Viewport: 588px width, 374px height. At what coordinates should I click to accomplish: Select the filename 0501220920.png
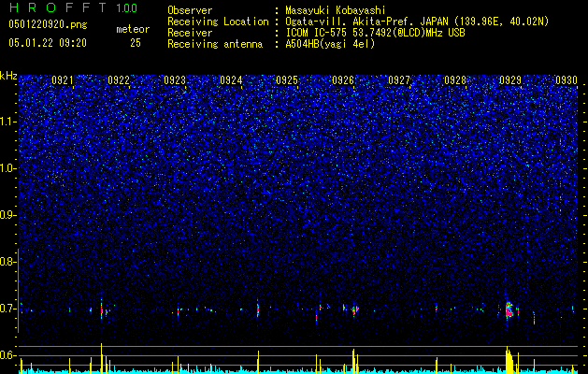tap(48, 24)
